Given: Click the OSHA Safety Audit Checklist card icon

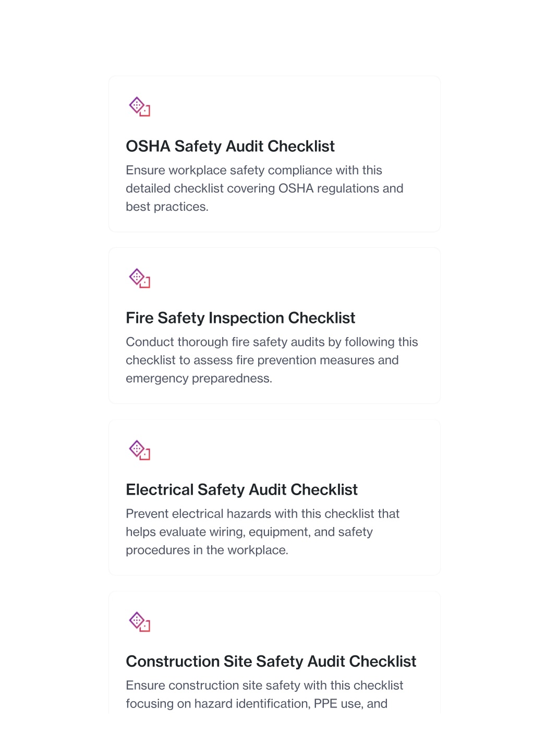Looking at the screenshot, I should coord(140,106).
